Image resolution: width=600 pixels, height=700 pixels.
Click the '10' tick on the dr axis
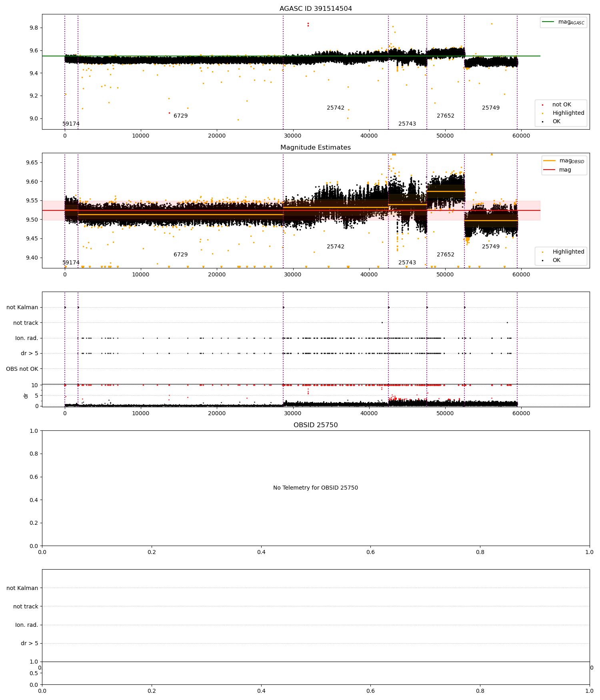pyautogui.click(x=35, y=385)
